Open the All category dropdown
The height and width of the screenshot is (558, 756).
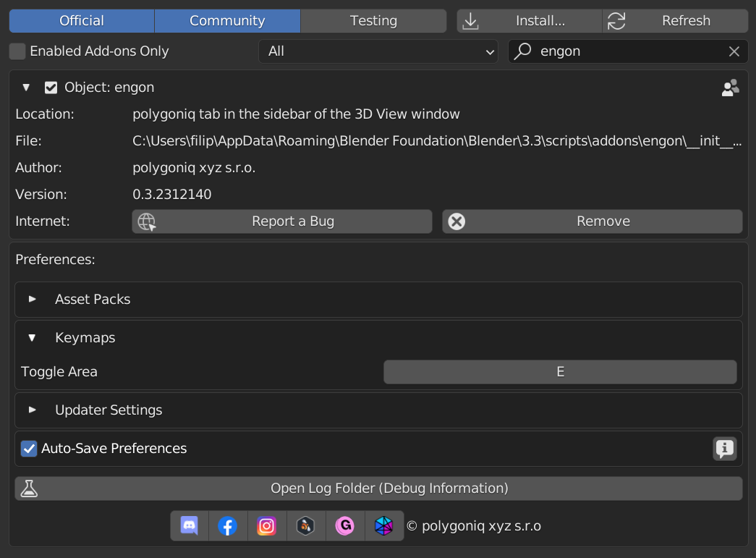tap(378, 51)
